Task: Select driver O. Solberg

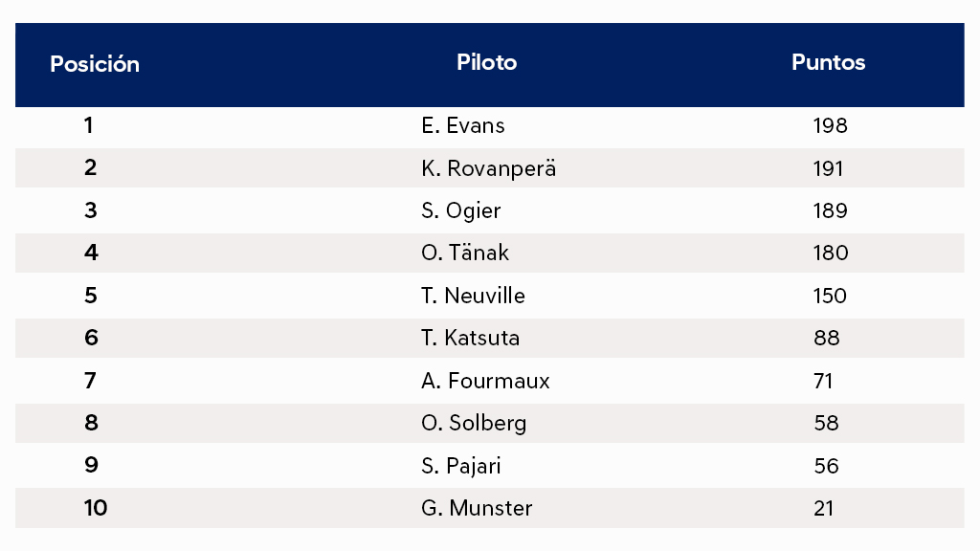Action: click(x=474, y=423)
